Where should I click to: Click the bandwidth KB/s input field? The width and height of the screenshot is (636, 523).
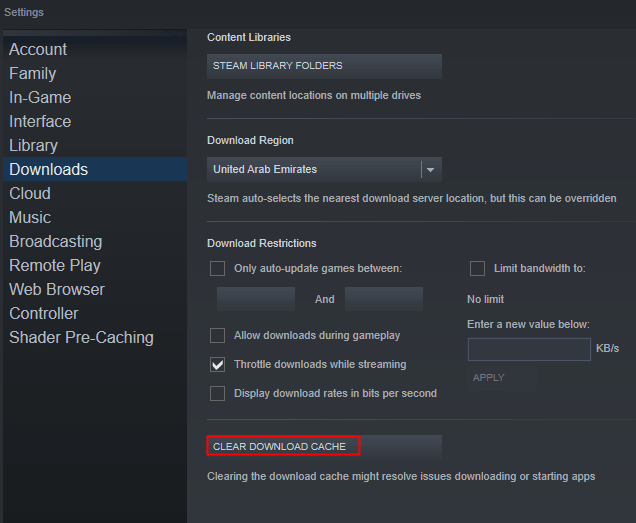point(529,349)
